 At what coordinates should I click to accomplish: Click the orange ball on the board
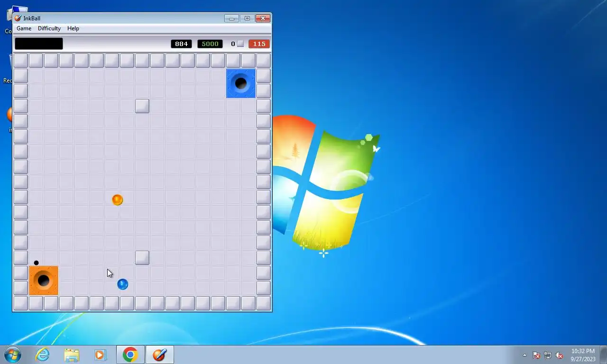click(x=117, y=200)
